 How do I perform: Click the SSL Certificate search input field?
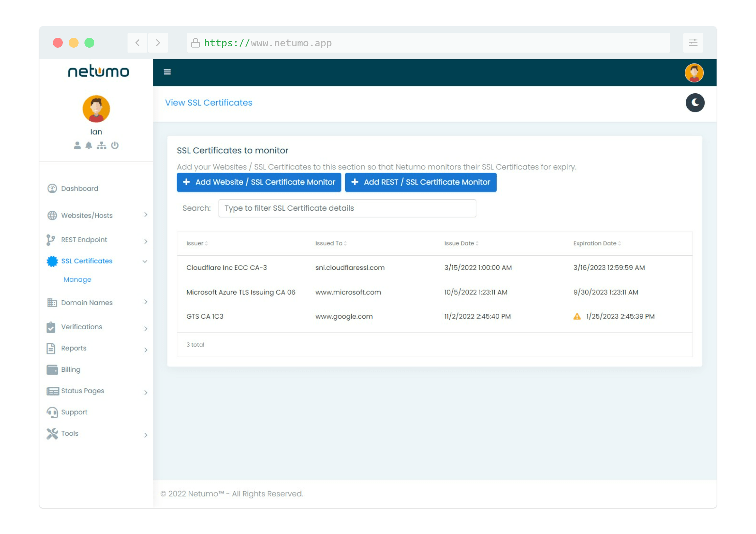click(347, 207)
